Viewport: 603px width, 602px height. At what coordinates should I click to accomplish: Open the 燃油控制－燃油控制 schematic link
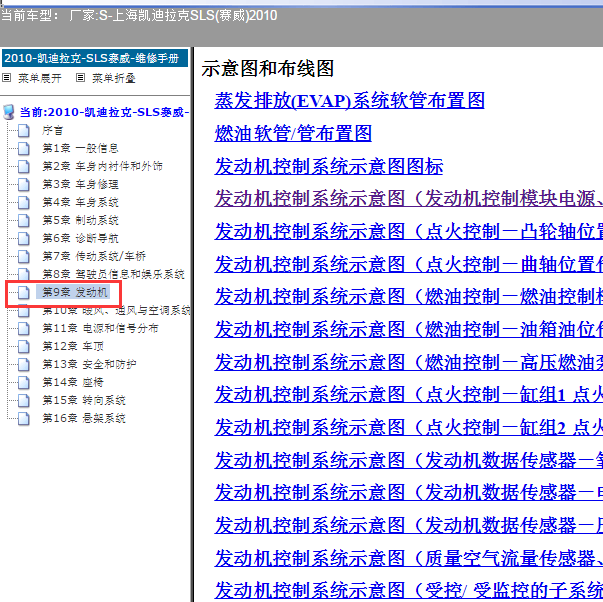408,297
